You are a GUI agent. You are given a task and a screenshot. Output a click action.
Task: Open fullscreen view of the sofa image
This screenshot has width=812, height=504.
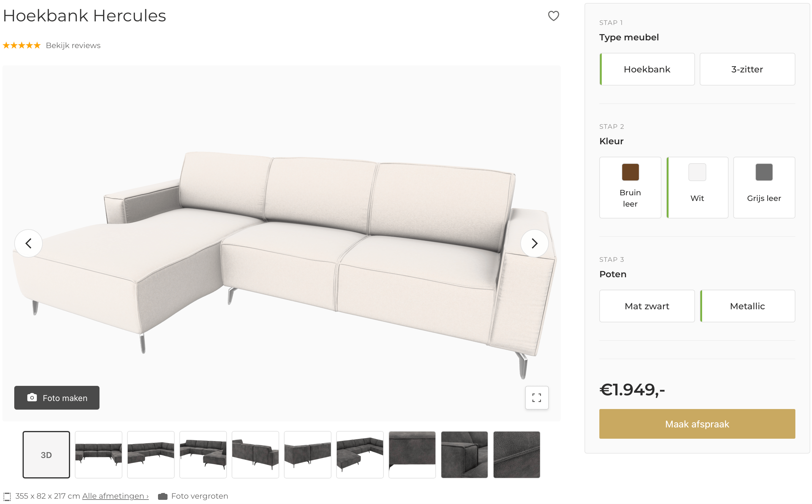[537, 397]
